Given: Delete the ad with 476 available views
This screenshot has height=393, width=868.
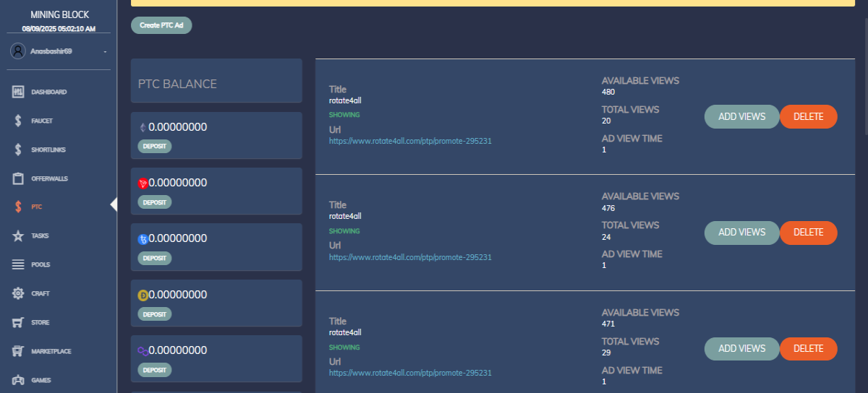Looking at the screenshot, I should pyautogui.click(x=808, y=233).
